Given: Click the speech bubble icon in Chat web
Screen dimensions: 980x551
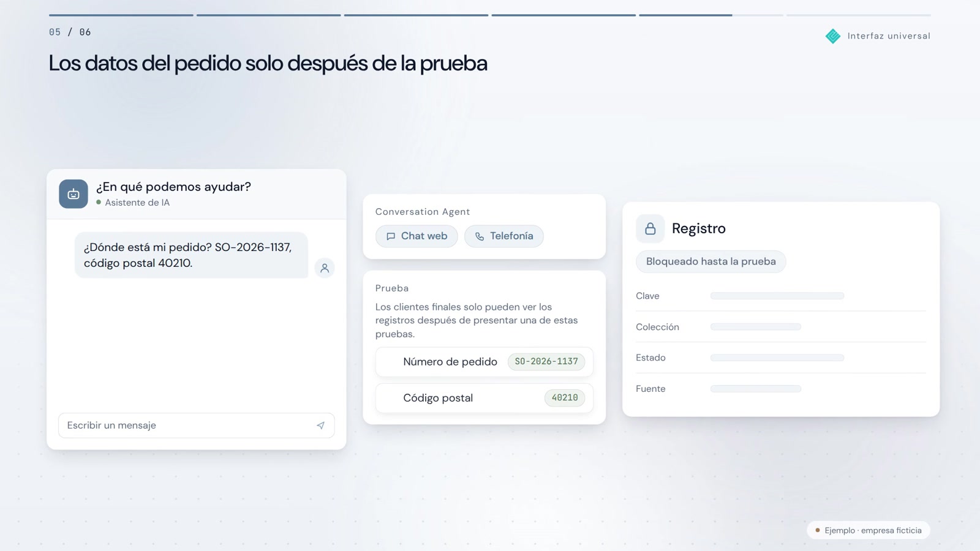Looking at the screenshot, I should point(391,236).
